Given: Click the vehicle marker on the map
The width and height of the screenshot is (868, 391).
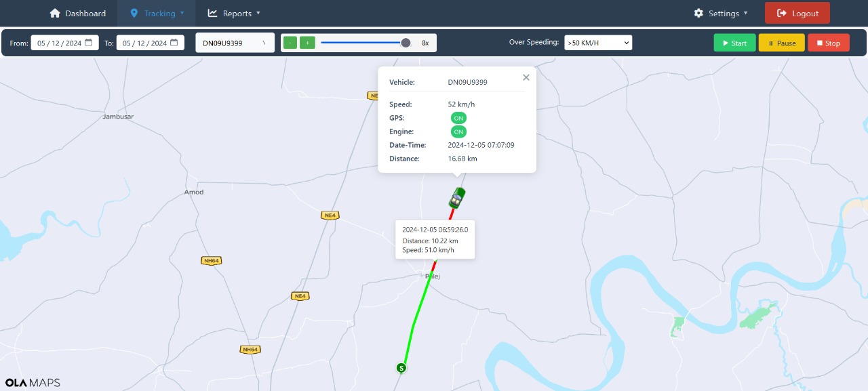Looking at the screenshot, I should [x=456, y=197].
